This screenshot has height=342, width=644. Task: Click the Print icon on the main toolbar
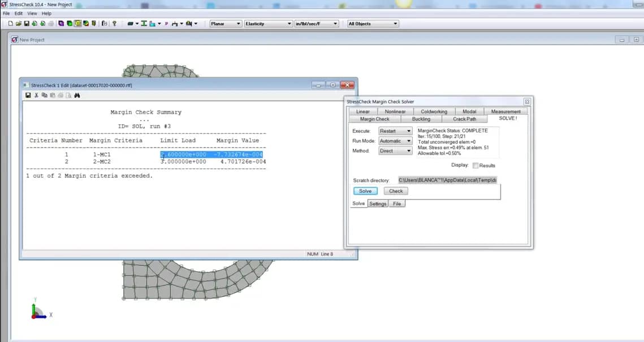pos(51,23)
